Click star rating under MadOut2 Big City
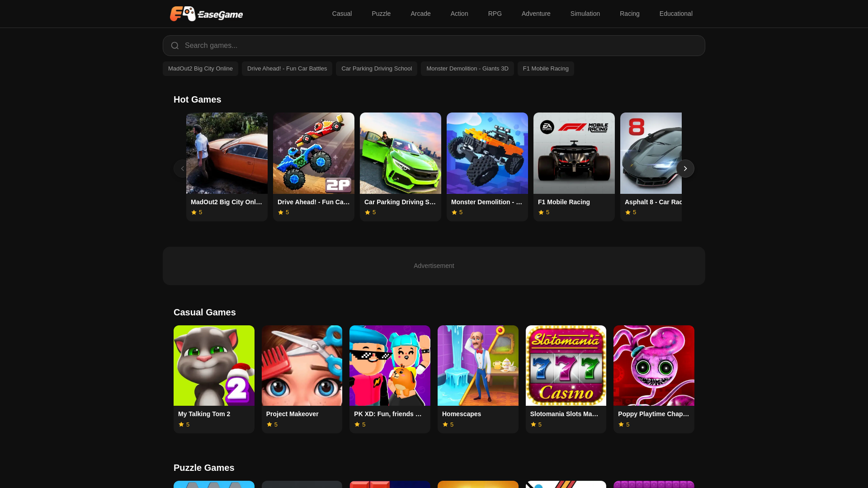This screenshot has width=868, height=488. coord(197,212)
